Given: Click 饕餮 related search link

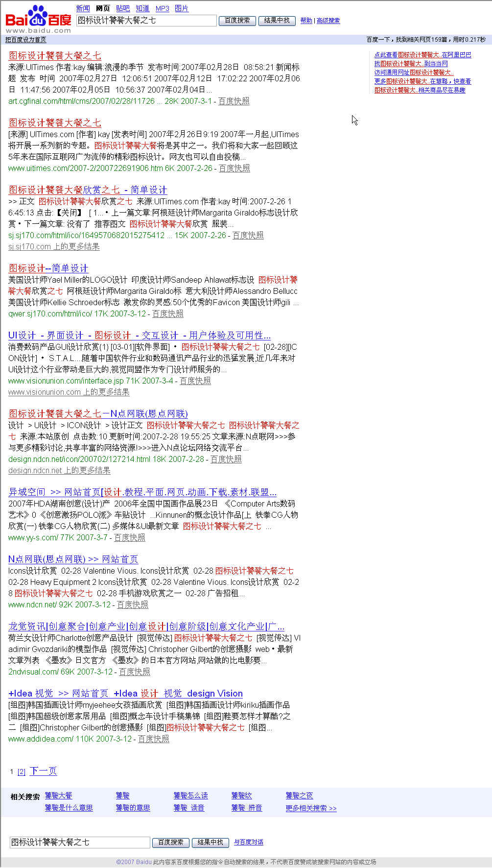Looking at the screenshot, I should (122, 796).
